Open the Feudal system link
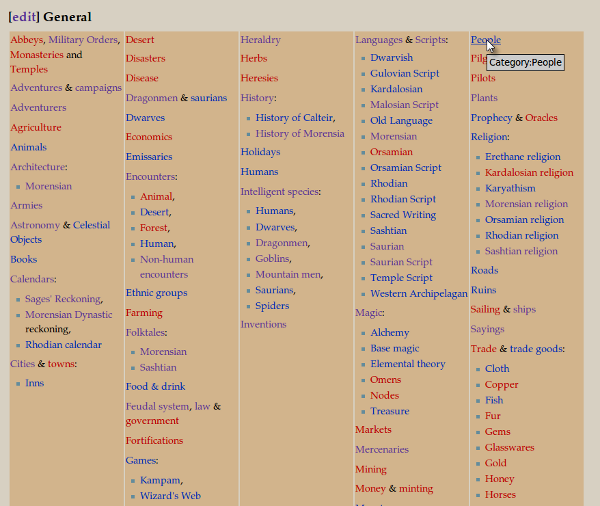 [x=157, y=407]
